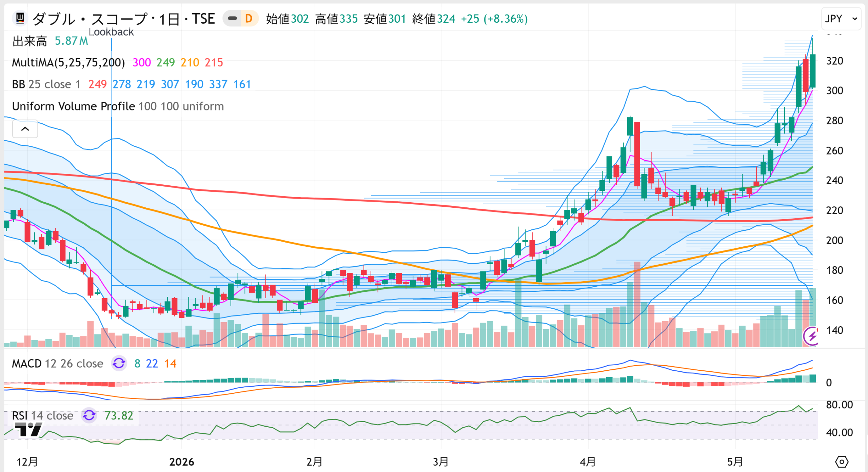The width and height of the screenshot is (868, 472).
Task: Click the 出来高 volume label
Action: (29, 41)
